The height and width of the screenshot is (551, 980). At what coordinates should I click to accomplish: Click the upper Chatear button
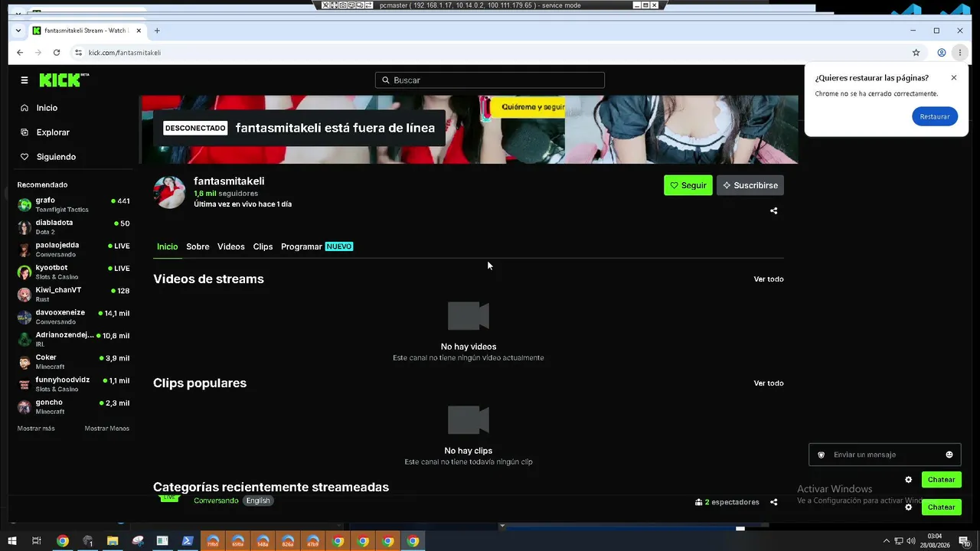(942, 480)
